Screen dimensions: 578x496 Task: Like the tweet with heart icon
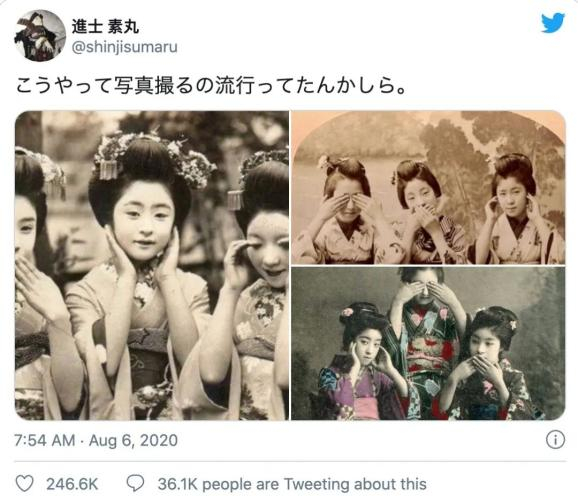25,483
